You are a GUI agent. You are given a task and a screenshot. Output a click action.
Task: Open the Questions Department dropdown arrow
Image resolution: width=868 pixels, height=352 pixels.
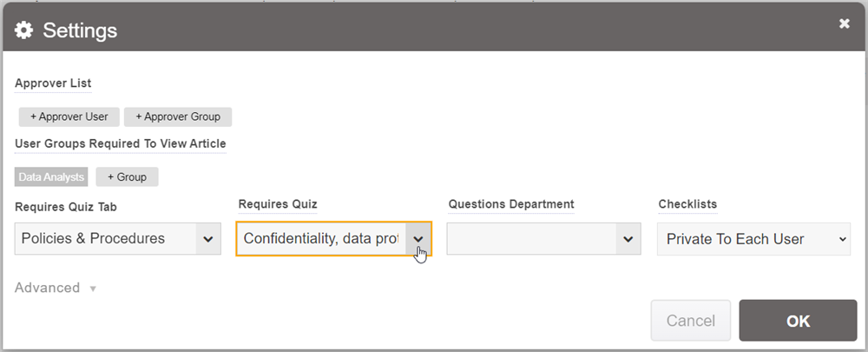tap(628, 239)
